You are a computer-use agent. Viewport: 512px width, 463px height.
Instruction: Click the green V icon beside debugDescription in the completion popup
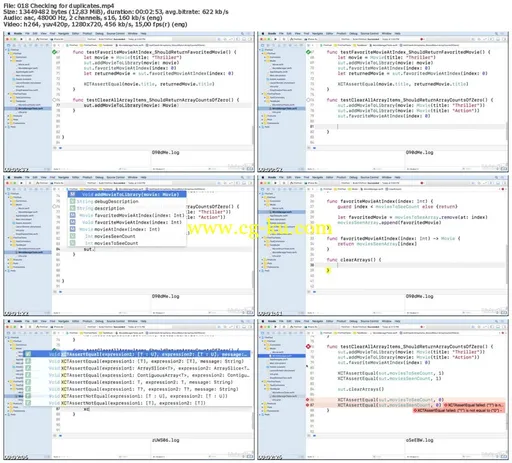(x=72, y=201)
